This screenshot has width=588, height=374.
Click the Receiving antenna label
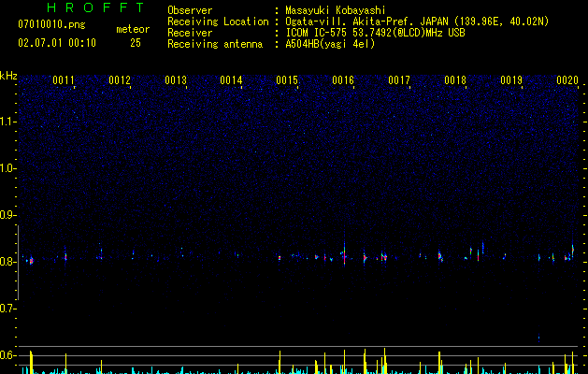215,44
